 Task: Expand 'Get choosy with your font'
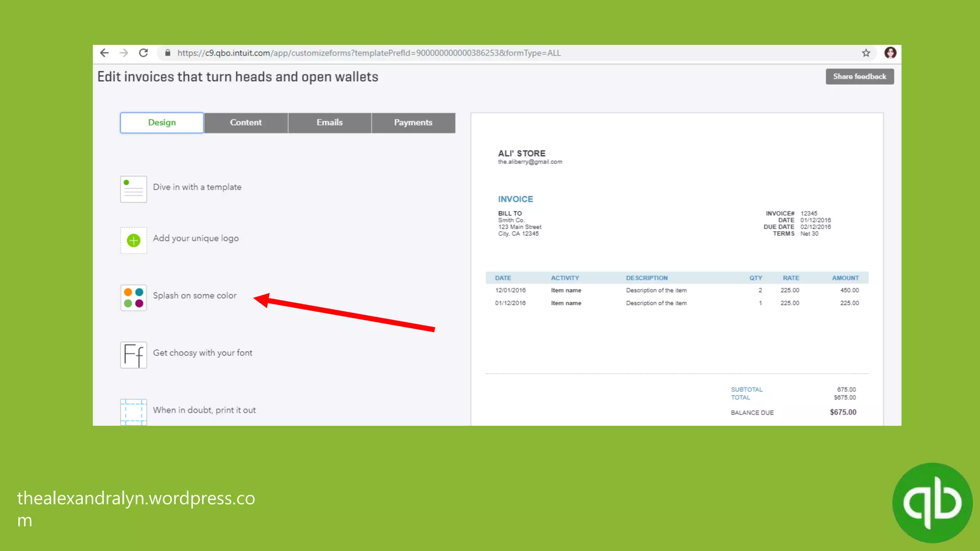(x=202, y=353)
